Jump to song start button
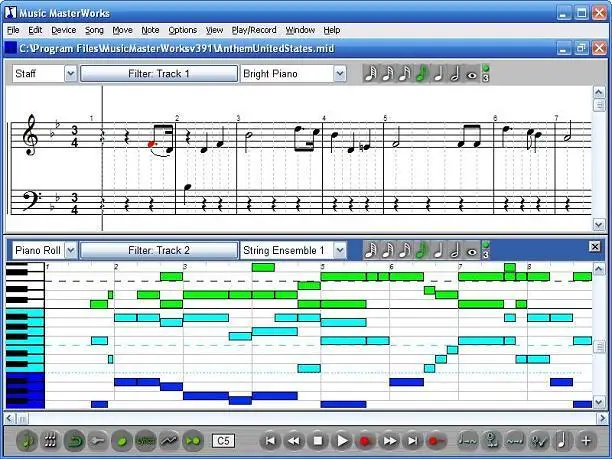This screenshot has width=612, height=459. pos(270,441)
